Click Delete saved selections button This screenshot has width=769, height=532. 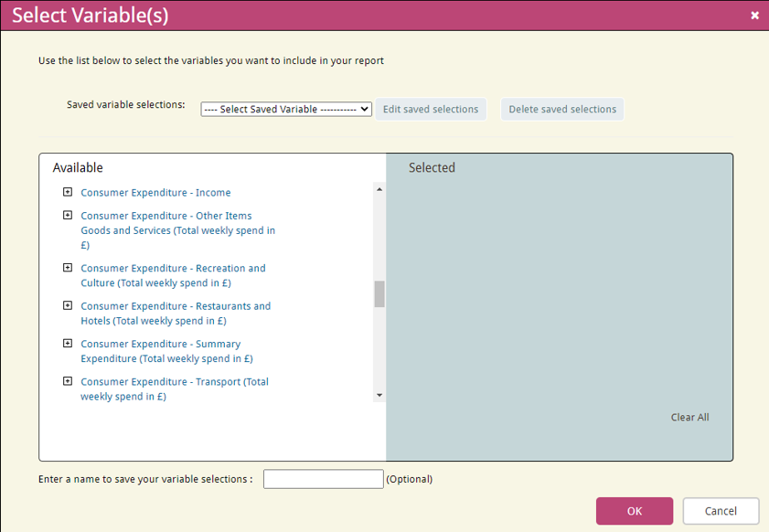(562, 109)
